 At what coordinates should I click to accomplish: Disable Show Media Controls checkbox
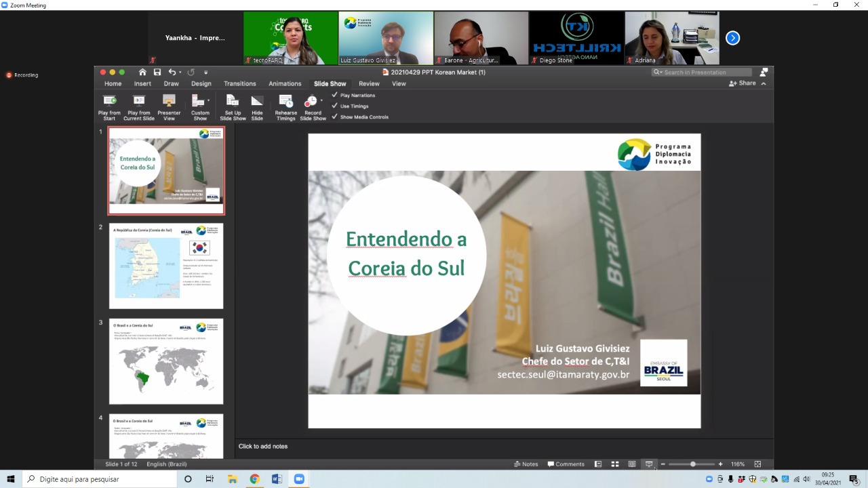(334, 117)
